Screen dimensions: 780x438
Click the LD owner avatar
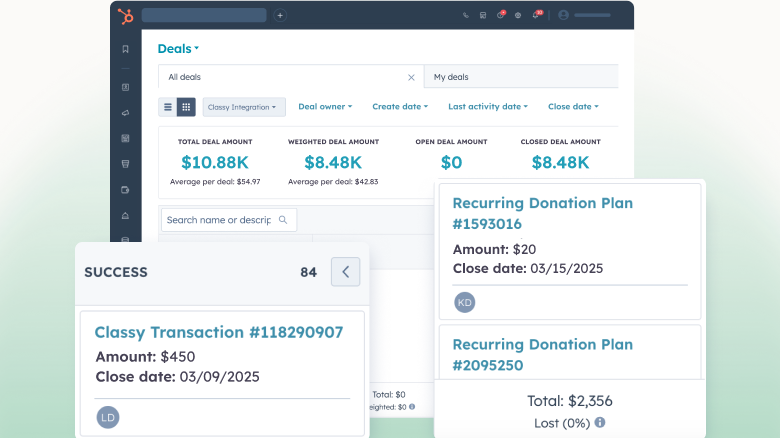(108, 418)
